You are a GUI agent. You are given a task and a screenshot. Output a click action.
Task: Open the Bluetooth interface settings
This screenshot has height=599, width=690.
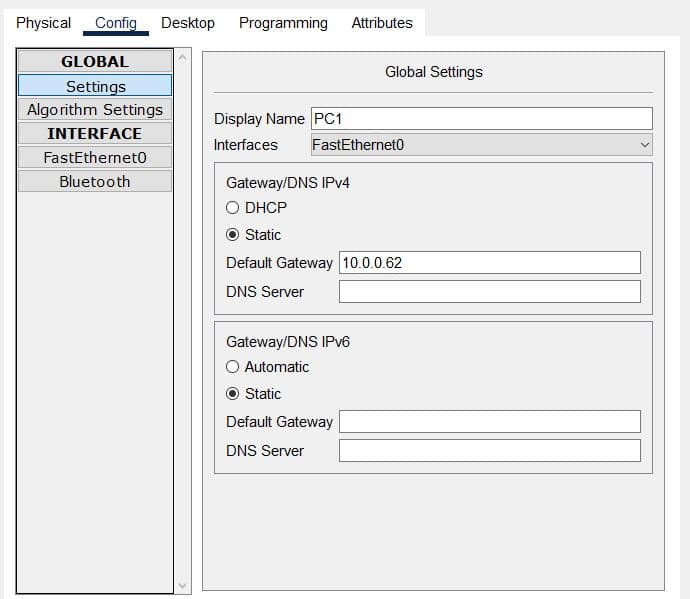click(x=95, y=181)
